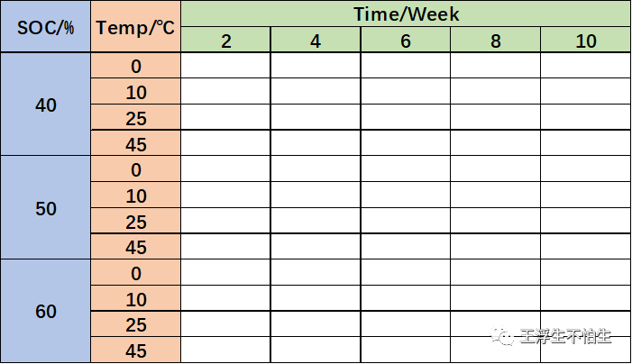The height and width of the screenshot is (364, 632).
Task: Select the week 8 column header
Action: click(x=495, y=41)
